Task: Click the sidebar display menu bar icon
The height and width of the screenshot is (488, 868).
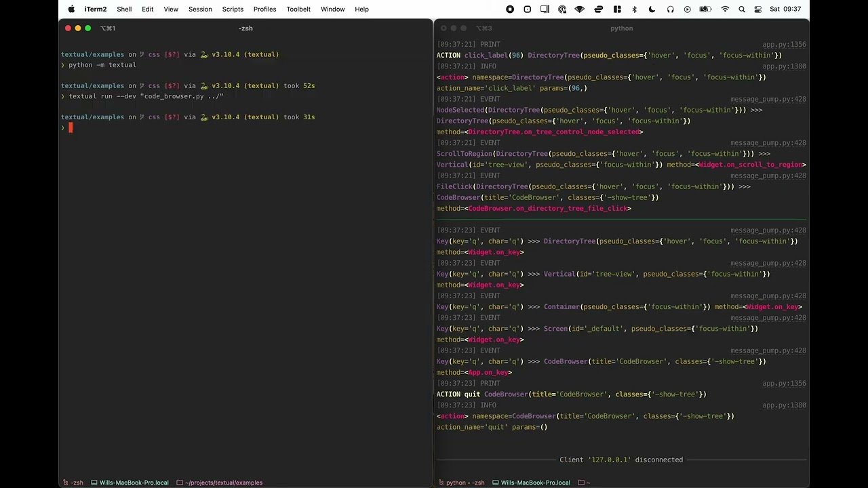Action: coord(545,9)
